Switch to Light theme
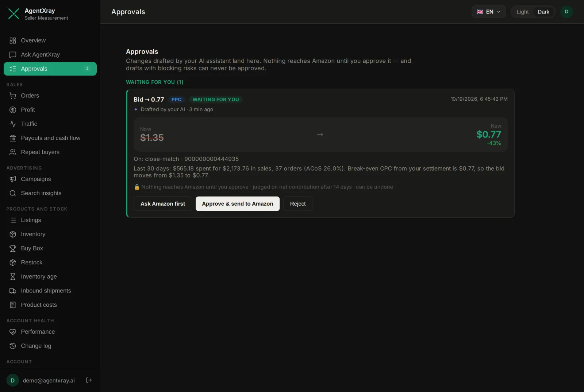Viewport: 584px width, 392px height. pyautogui.click(x=522, y=12)
